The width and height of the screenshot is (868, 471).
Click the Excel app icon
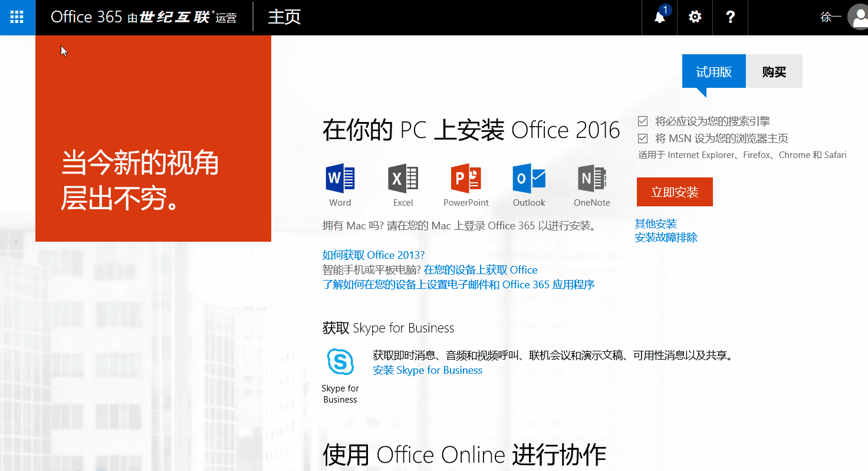(x=403, y=178)
